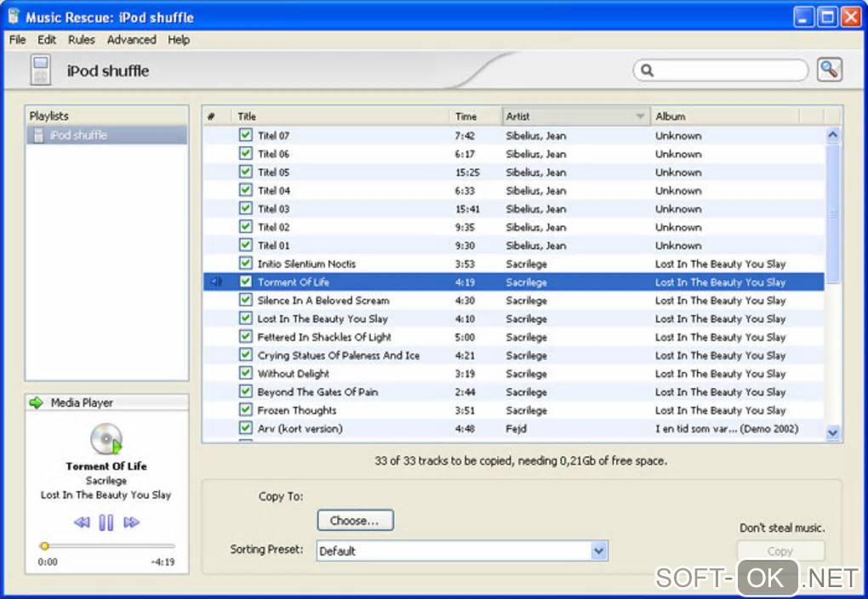Screen dimensions: 868x599
Task: Uncheck Torment Of Life checkbox
Action: tap(246, 282)
